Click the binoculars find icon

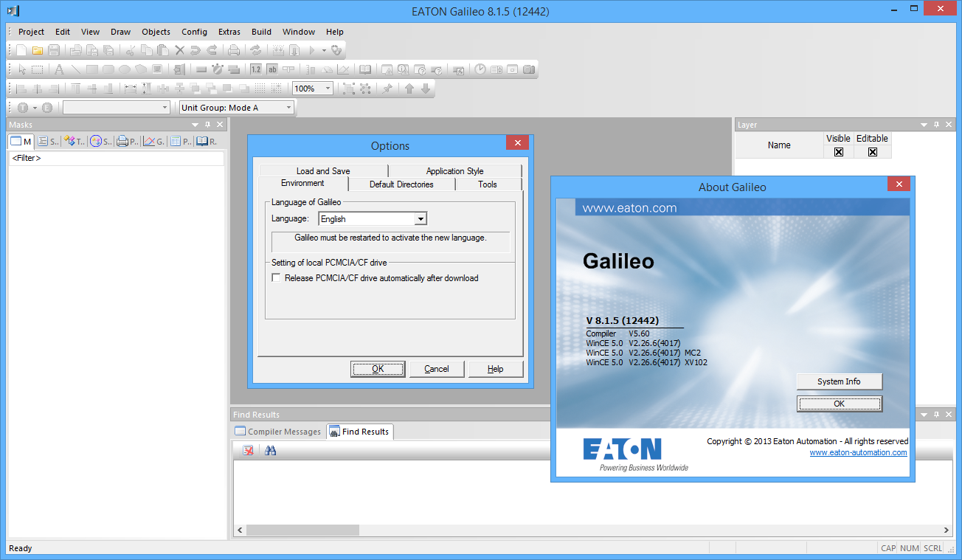(x=271, y=451)
